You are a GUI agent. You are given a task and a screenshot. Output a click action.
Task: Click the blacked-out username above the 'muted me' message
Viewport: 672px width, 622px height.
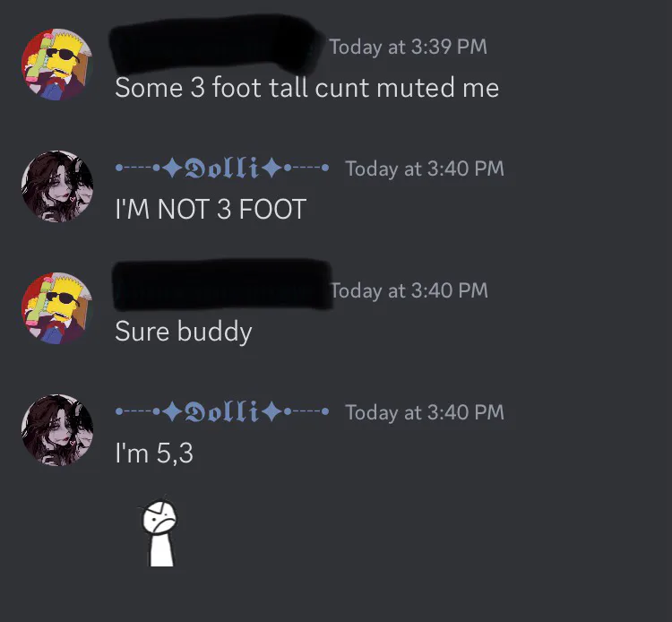[x=217, y=45]
